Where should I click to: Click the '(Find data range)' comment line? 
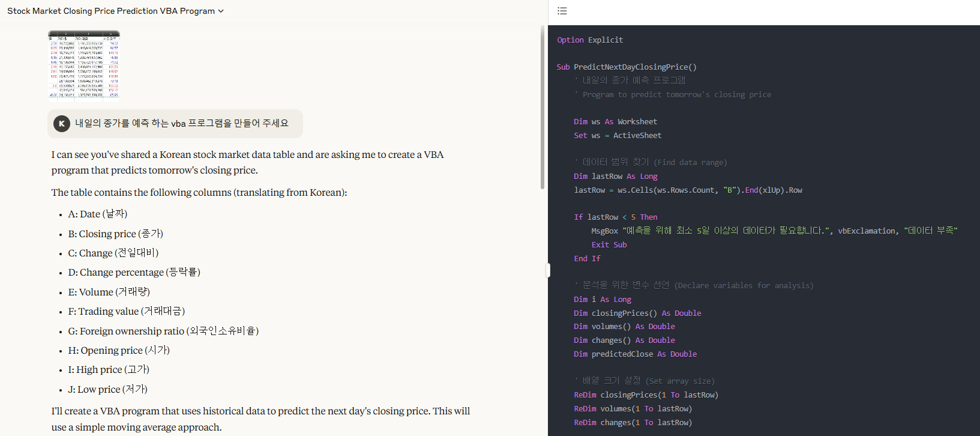click(651, 162)
